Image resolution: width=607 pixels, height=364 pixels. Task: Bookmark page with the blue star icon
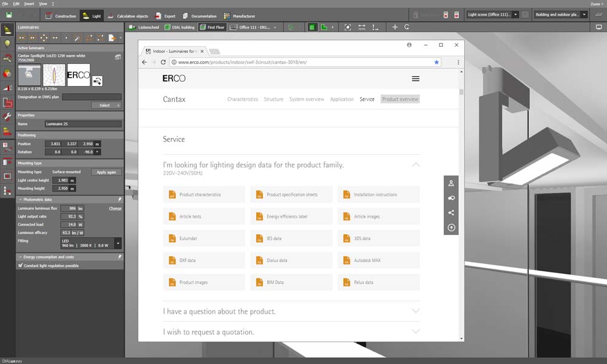[x=436, y=62]
